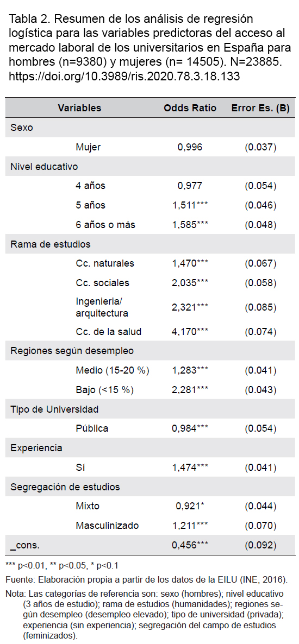Click the Variables column header

(x=79, y=108)
